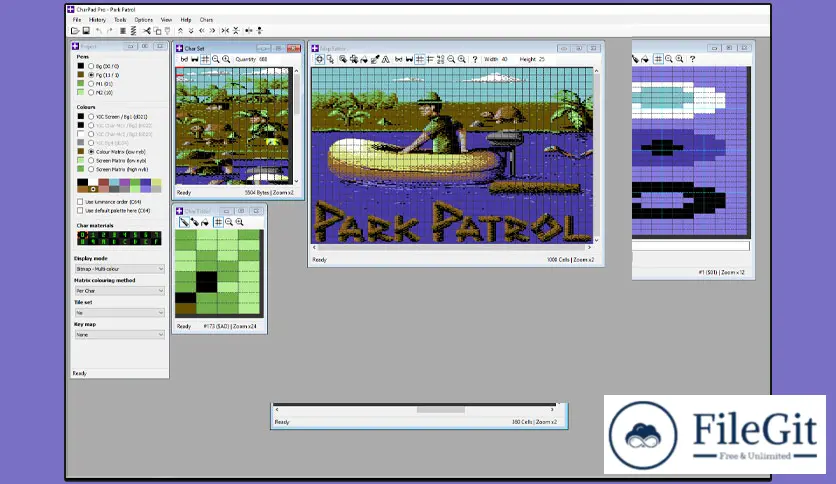836x484 pixels.
Task: Open the History menu
Action: pyautogui.click(x=97, y=20)
